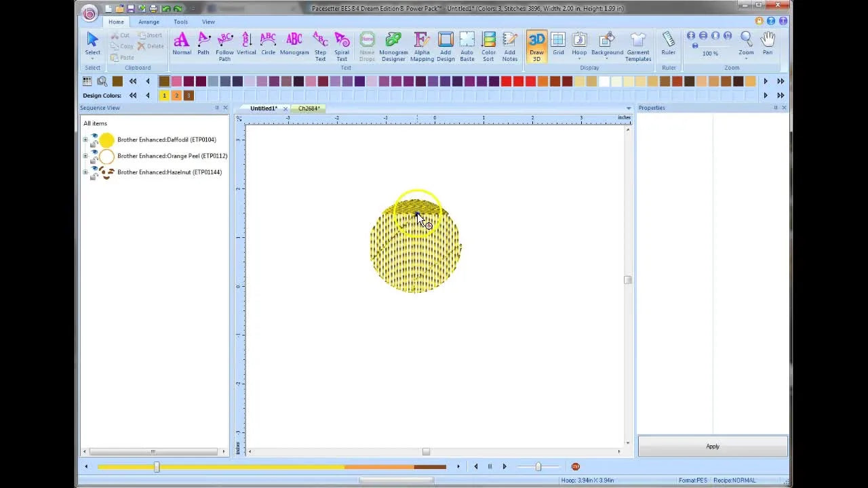Open Alpha Mapping
The image size is (868, 488).
(x=422, y=47)
